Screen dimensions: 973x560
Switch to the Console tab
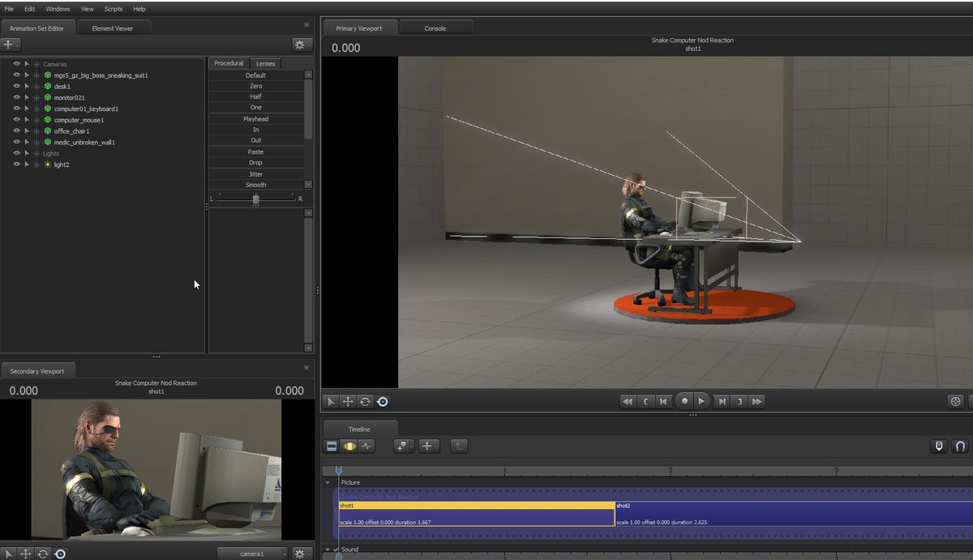(x=435, y=28)
